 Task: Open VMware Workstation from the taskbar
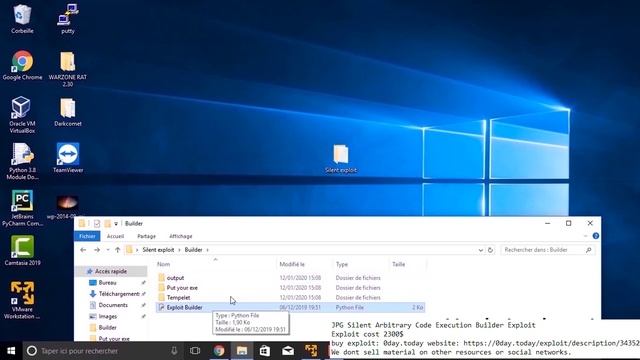(311, 351)
